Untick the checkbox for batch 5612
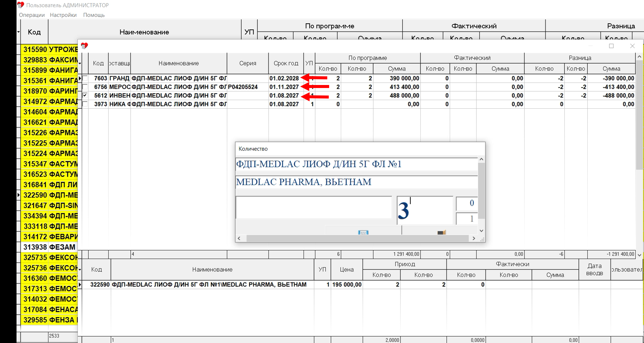The width and height of the screenshot is (644, 343). [x=85, y=96]
